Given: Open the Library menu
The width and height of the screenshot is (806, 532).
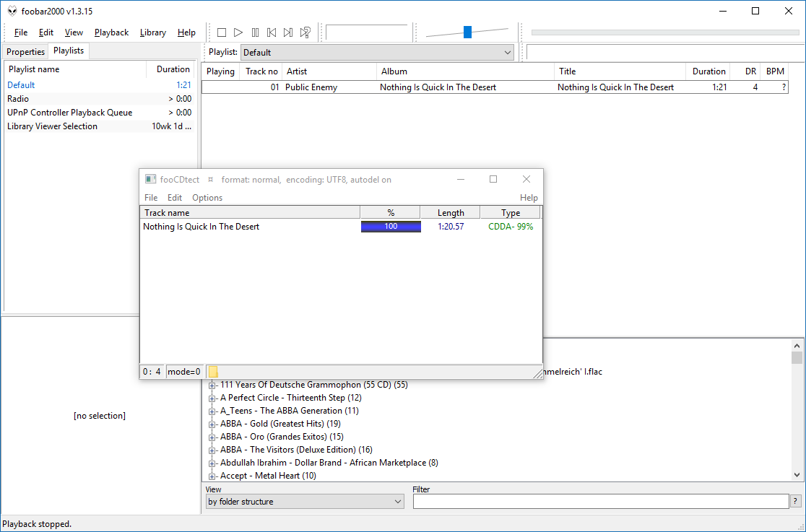Looking at the screenshot, I should pos(152,32).
